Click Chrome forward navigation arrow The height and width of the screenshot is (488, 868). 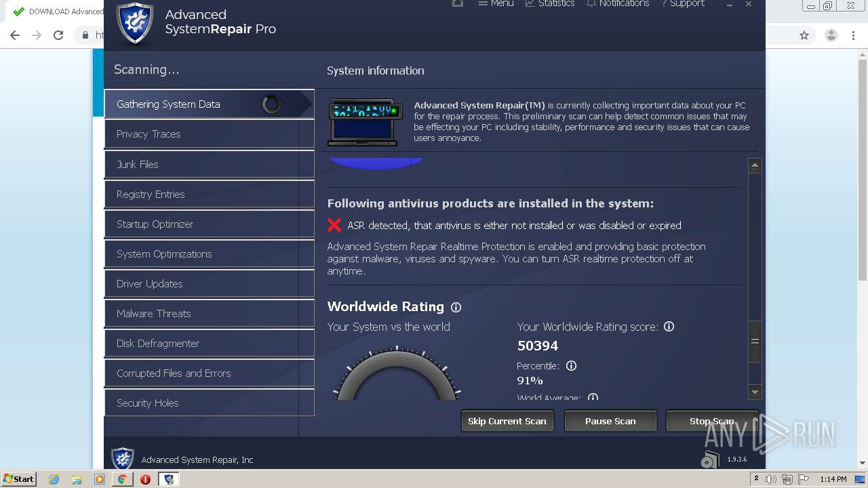37,35
